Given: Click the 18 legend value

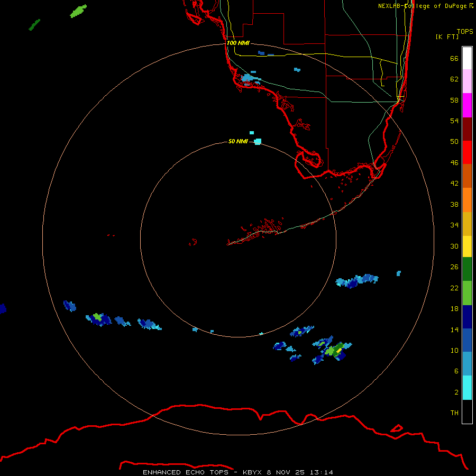Looking at the screenshot, I should [x=454, y=308].
